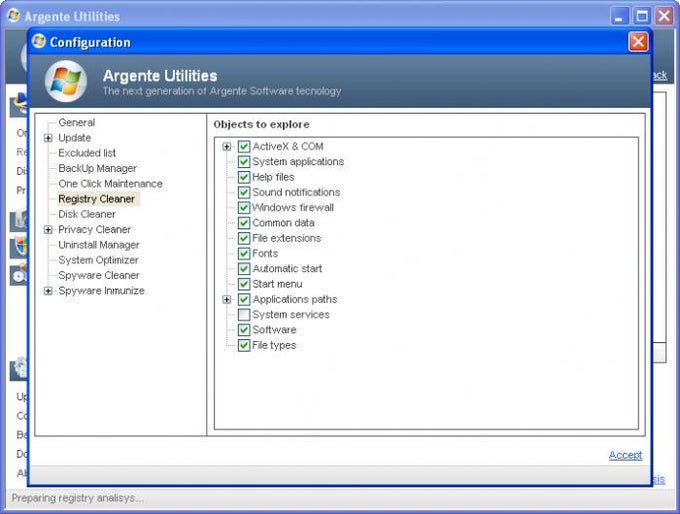Maximize the Argente Utilities main window
The width and height of the screenshot is (680, 514).
point(642,16)
